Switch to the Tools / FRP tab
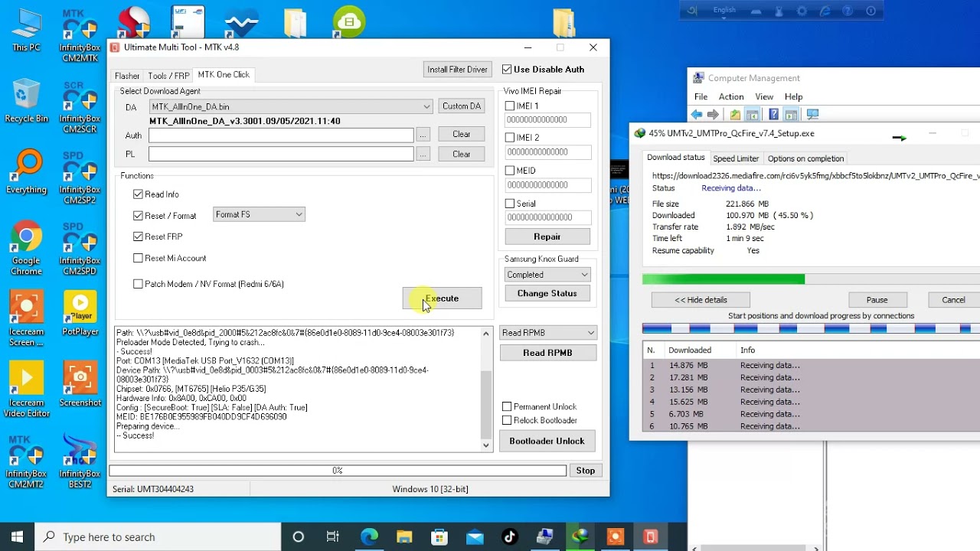Viewport: 980px width, 551px height. [x=168, y=76]
